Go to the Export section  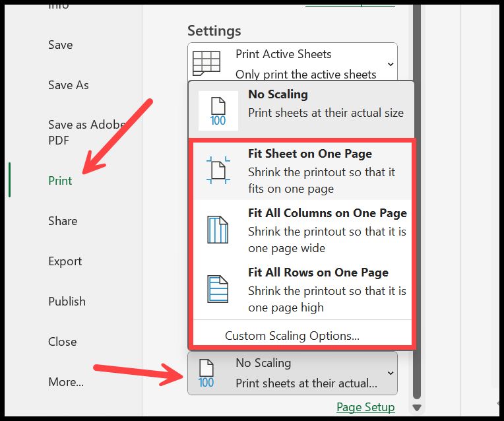point(65,261)
